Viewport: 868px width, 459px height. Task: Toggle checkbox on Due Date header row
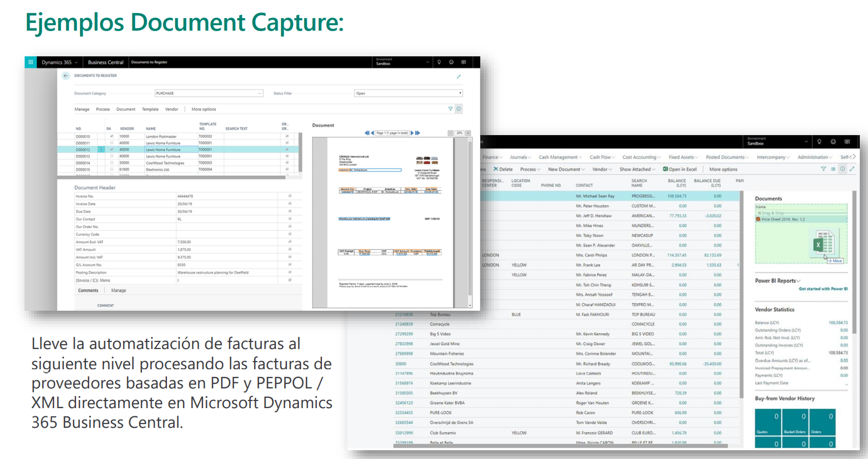tap(290, 211)
